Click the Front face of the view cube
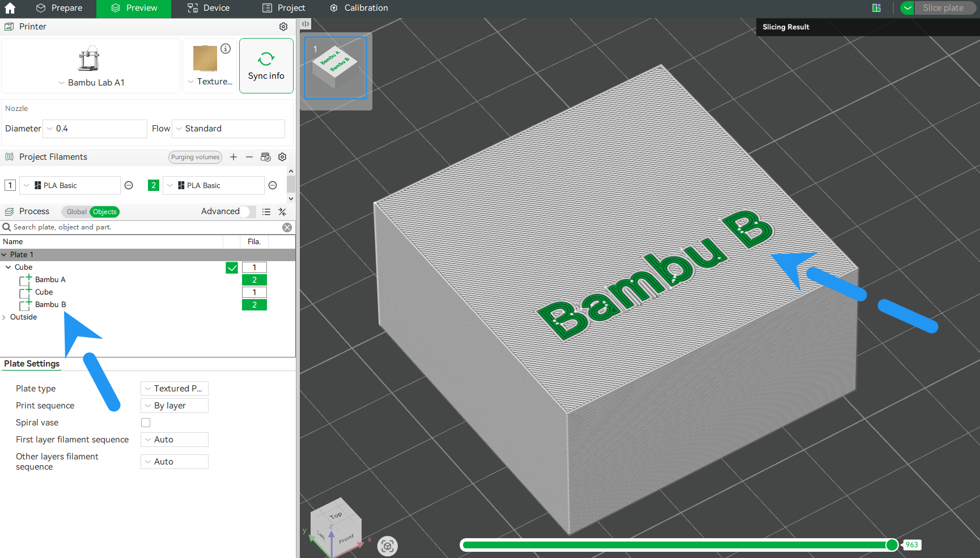Image resolution: width=980 pixels, height=558 pixels. pyautogui.click(x=346, y=539)
